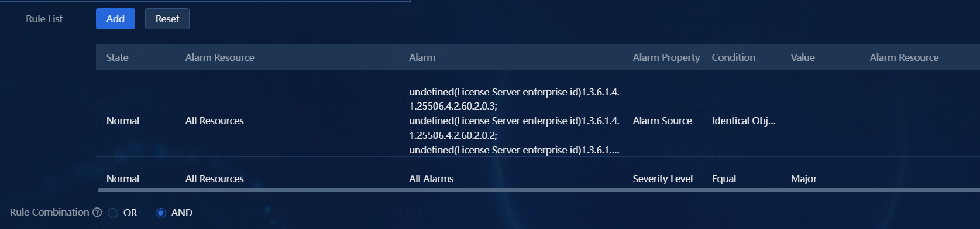Click the Value column header
The width and height of the screenshot is (980, 229).
(x=803, y=57)
